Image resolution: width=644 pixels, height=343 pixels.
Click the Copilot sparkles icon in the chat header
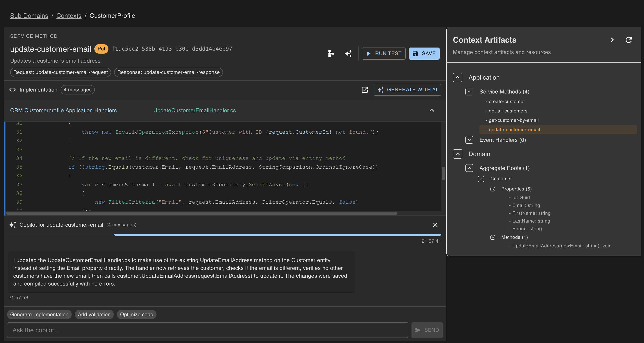(x=13, y=225)
